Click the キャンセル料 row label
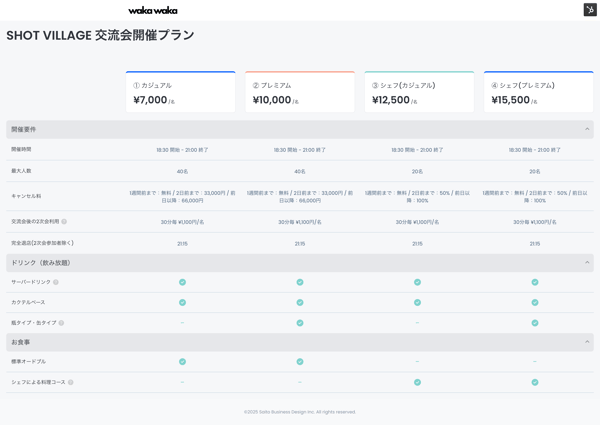 point(26,196)
